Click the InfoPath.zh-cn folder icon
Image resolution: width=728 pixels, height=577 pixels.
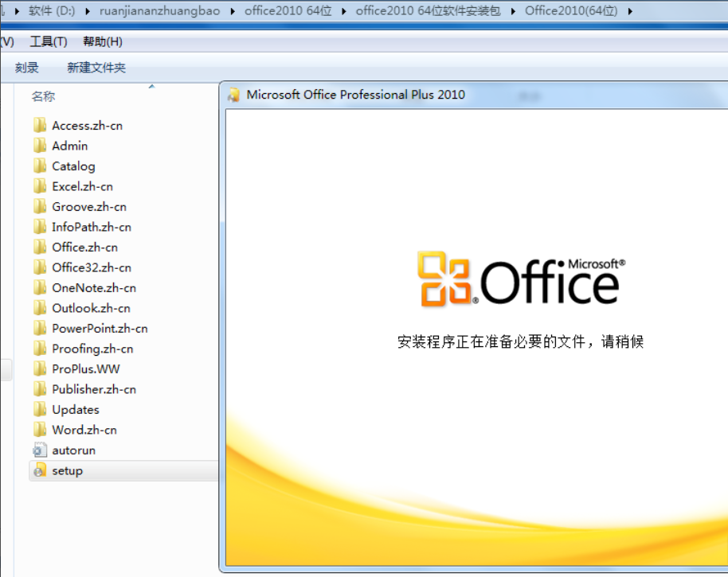click(x=40, y=227)
